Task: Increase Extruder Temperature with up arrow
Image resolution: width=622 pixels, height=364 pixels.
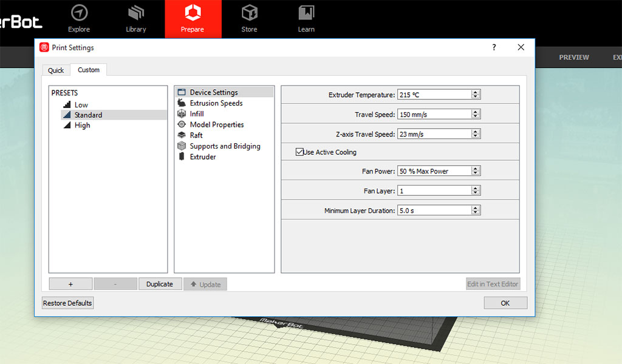Action: 475,92
